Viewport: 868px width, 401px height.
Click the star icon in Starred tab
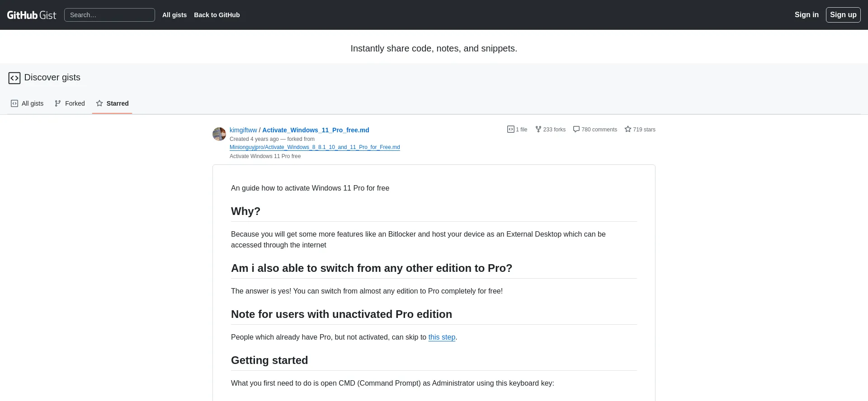pyautogui.click(x=99, y=103)
